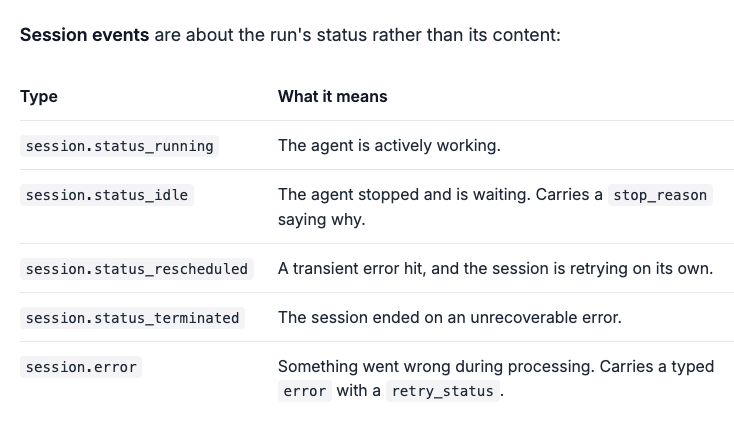Click 'The agent is actively working.' text
Screen dimensions: 734x432
click(x=389, y=146)
